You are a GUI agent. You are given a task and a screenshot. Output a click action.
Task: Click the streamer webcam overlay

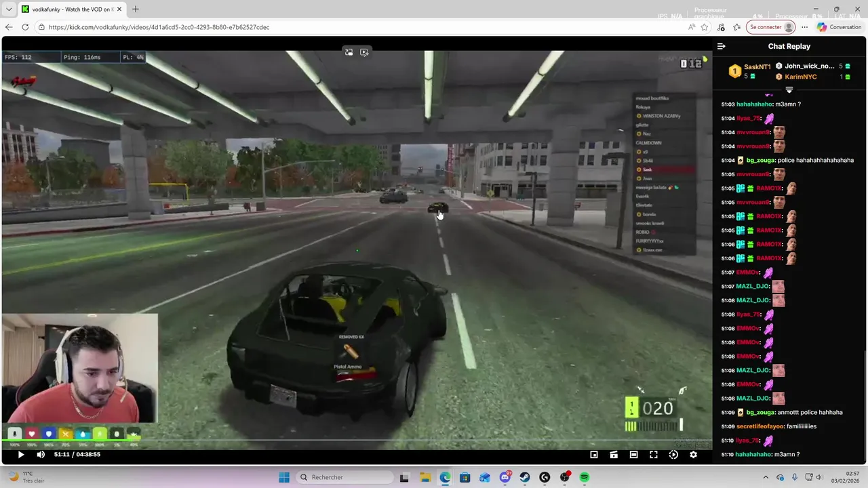pos(80,369)
